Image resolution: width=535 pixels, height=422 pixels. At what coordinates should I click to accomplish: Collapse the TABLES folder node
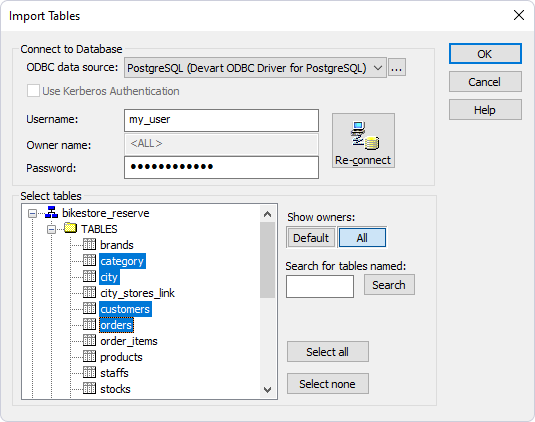pyautogui.click(x=52, y=229)
